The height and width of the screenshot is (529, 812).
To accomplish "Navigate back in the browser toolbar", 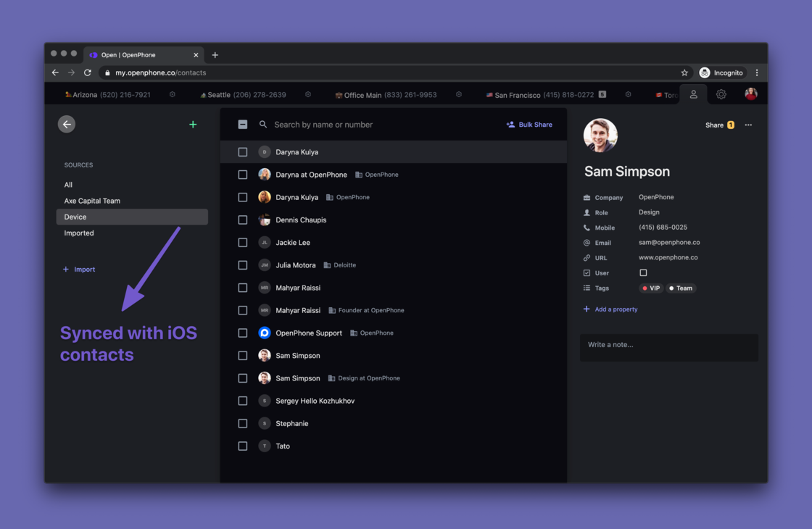I will pyautogui.click(x=55, y=73).
